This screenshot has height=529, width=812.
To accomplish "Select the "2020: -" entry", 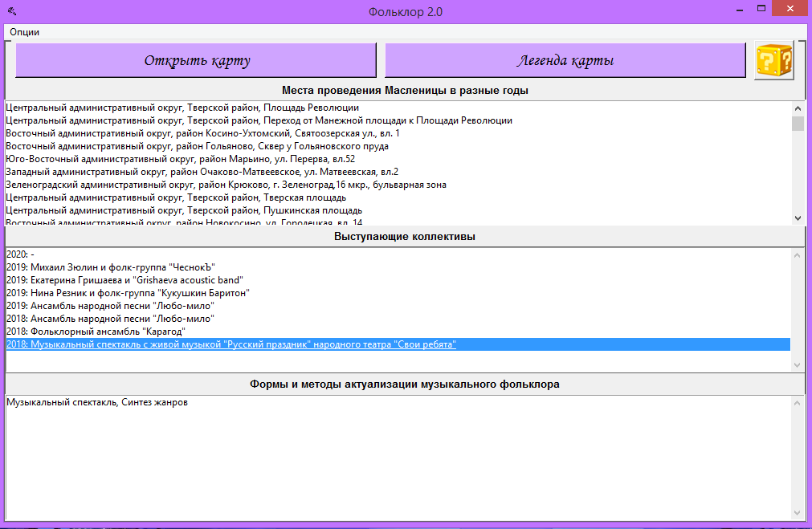I will coord(398,254).
